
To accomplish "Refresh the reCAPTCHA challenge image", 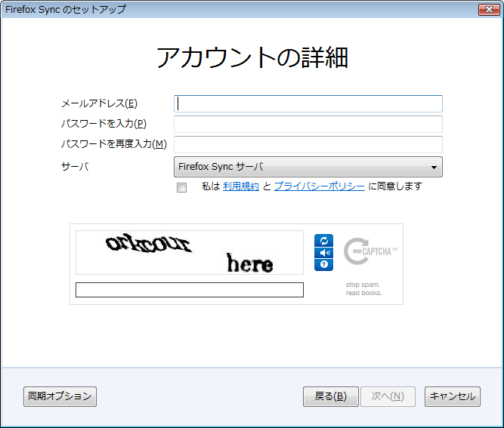I will coord(323,241).
